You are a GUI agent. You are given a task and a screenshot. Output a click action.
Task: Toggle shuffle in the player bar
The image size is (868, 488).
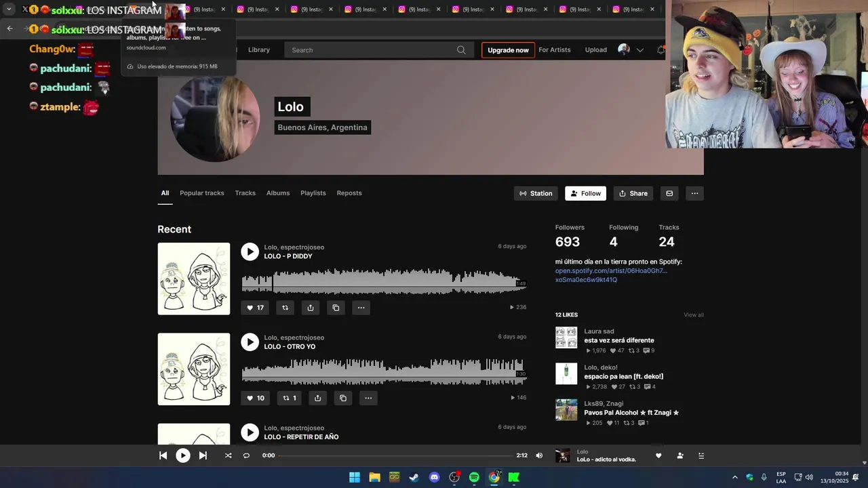[x=228, y=455]
